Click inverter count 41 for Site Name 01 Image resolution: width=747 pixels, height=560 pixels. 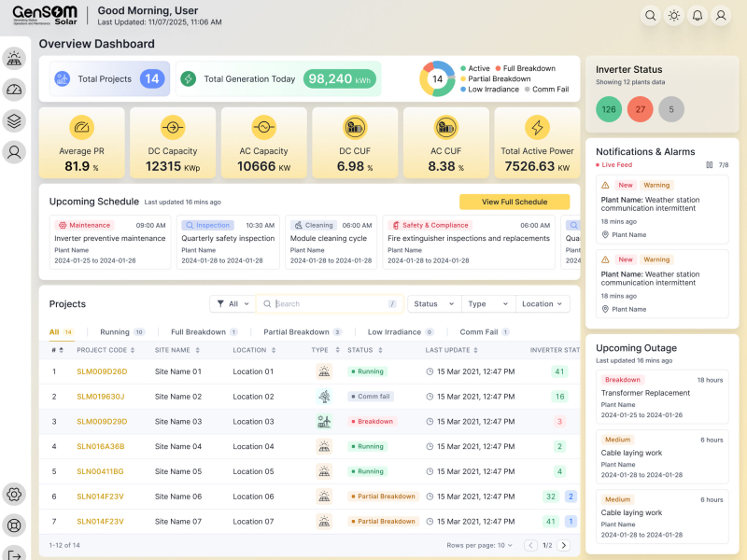[559, 371]
